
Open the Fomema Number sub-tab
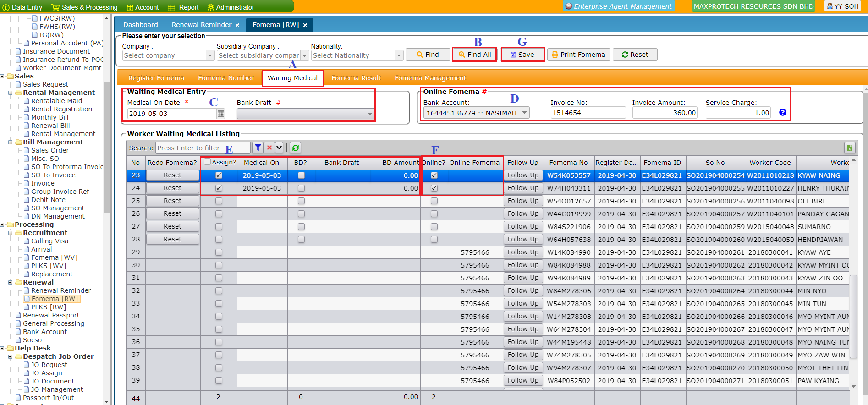pos(225,78)
